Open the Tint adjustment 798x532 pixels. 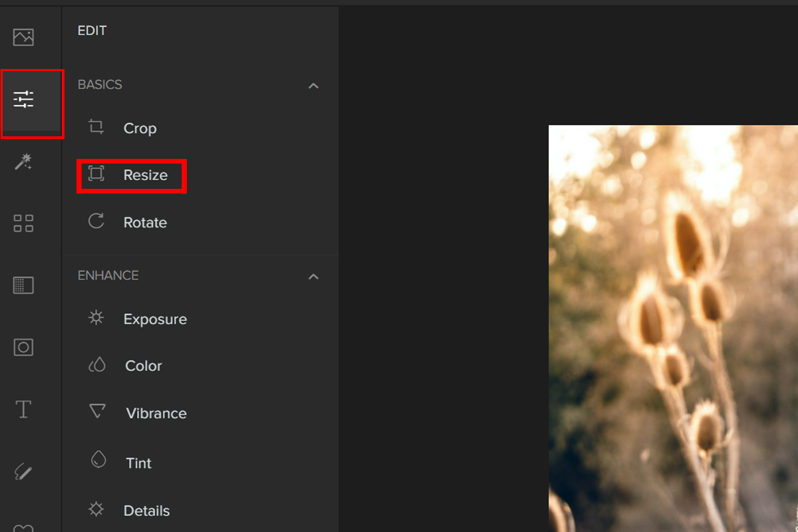click(138, 463)
